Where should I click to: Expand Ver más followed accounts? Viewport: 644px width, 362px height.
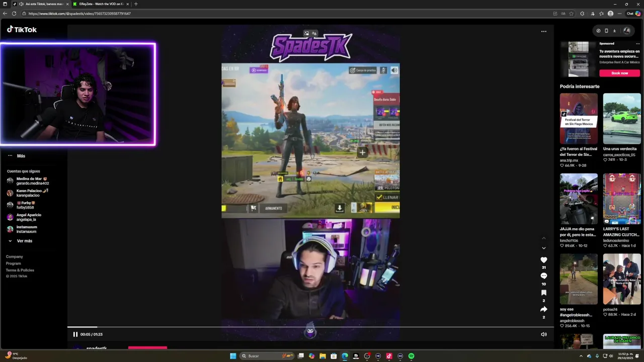[20, 241]
